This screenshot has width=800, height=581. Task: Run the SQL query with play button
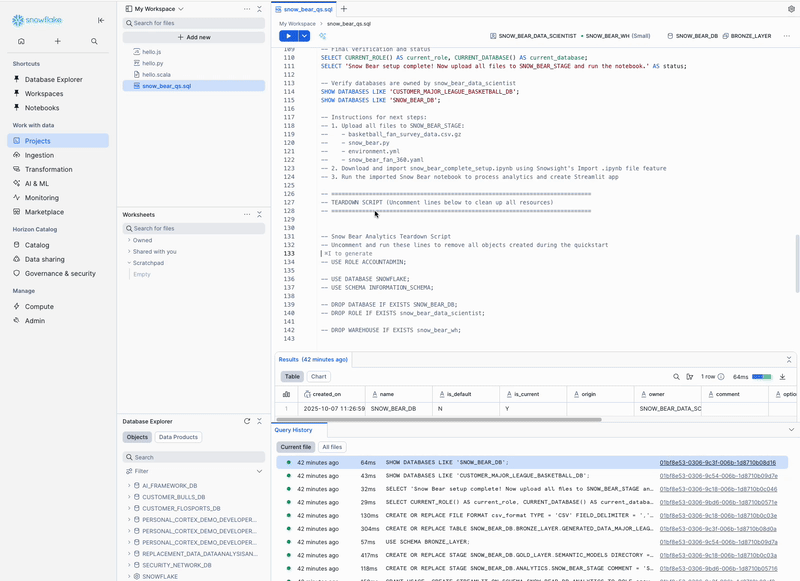[288, 36]
